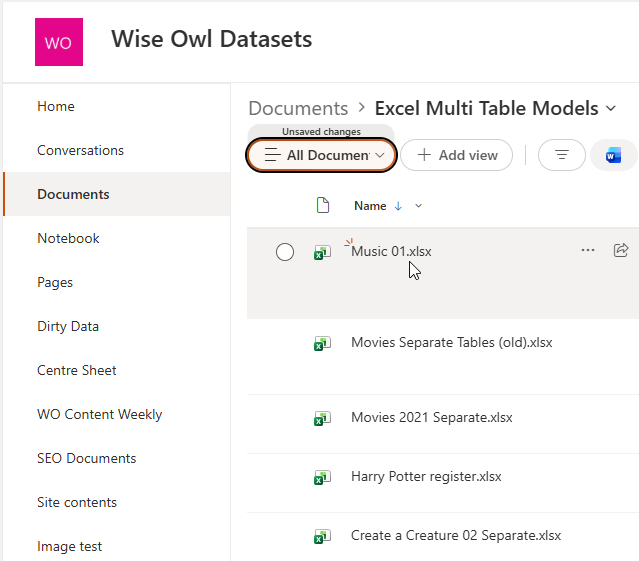The height and width of the screenshot is (561, 639).
Task: Go to Home in site navigation
Action: point(56,106)
